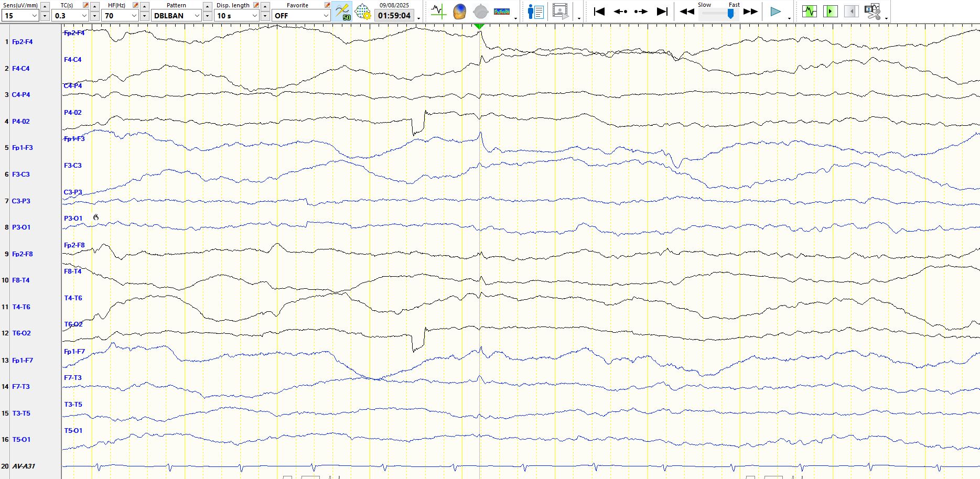Click the gray page-back panel icon

(852, 11)
